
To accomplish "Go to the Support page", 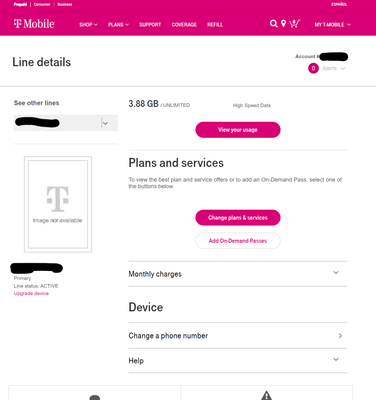I will click(x=150, y=24).
